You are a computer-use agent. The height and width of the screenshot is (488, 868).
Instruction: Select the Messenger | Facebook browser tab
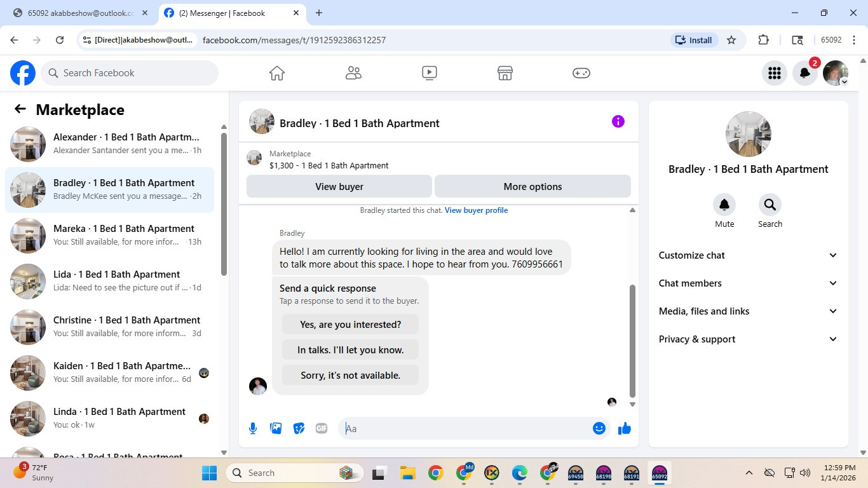pyautogui.click(x=231, y=13)
